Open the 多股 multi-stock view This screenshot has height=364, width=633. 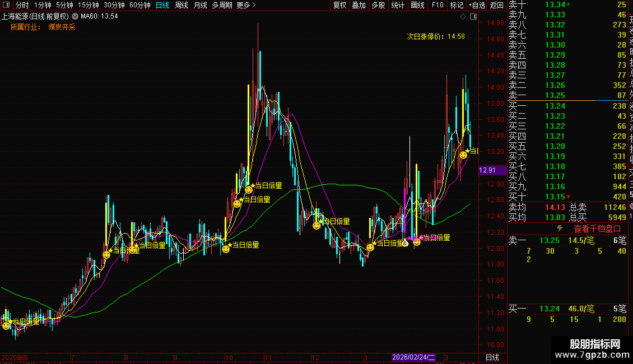pyautogui.click(x=378, y=5)
